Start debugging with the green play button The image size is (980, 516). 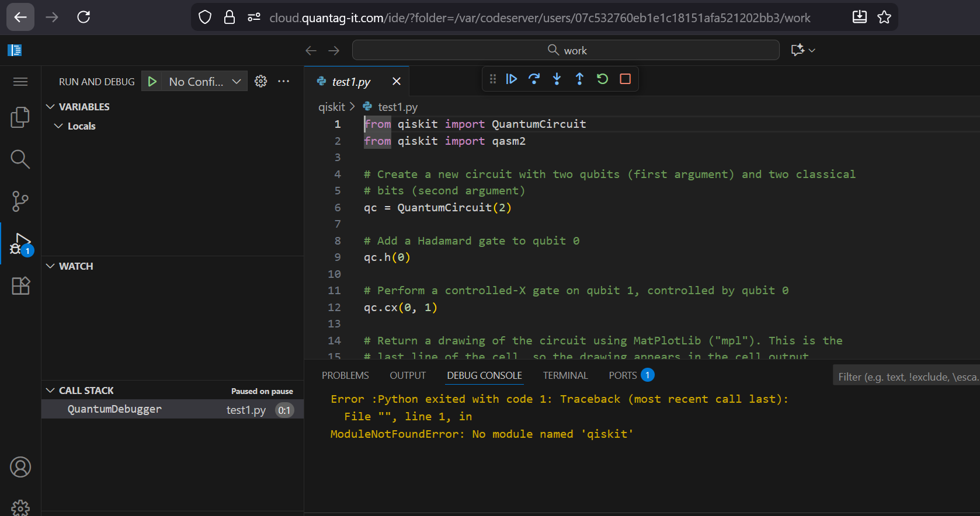pos(152,82)
